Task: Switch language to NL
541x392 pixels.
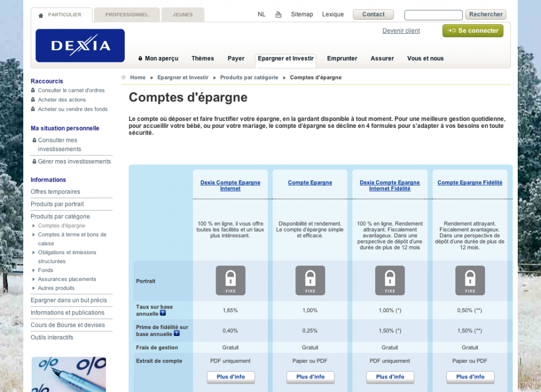Action: (262, 14)
